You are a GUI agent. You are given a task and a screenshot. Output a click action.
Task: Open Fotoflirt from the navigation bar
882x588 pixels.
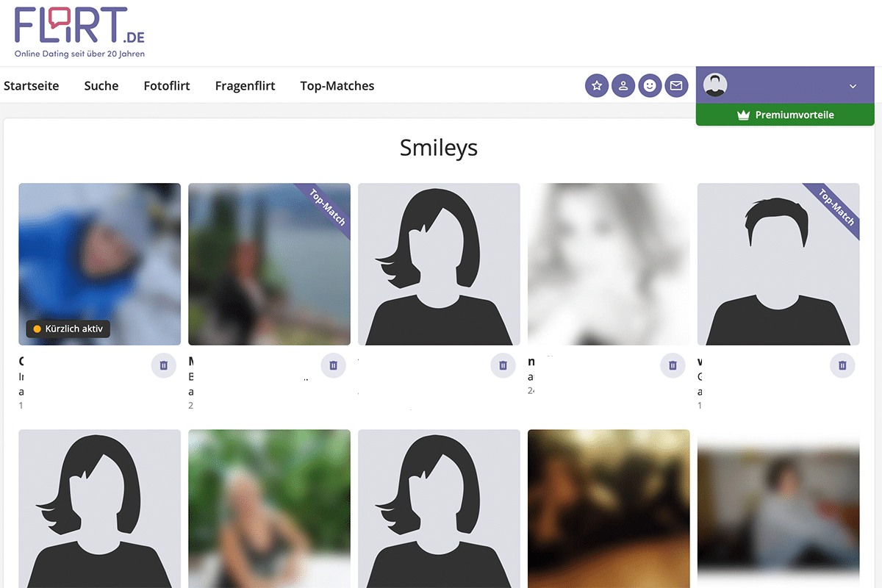(167, 86)
